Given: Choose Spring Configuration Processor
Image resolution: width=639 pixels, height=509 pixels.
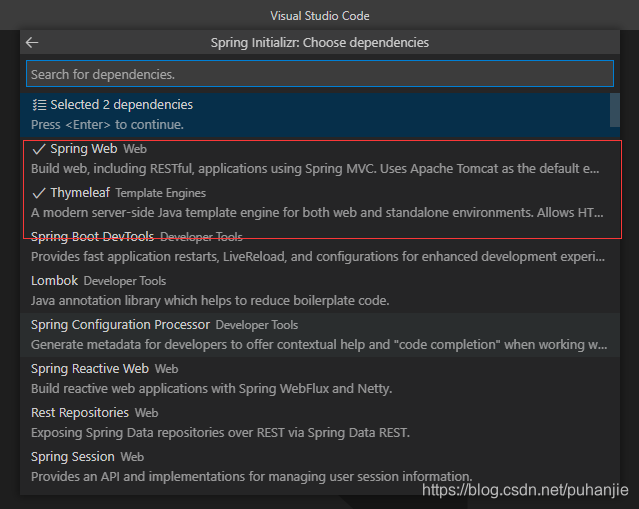Looking at the screenshot, I should 320,335.
